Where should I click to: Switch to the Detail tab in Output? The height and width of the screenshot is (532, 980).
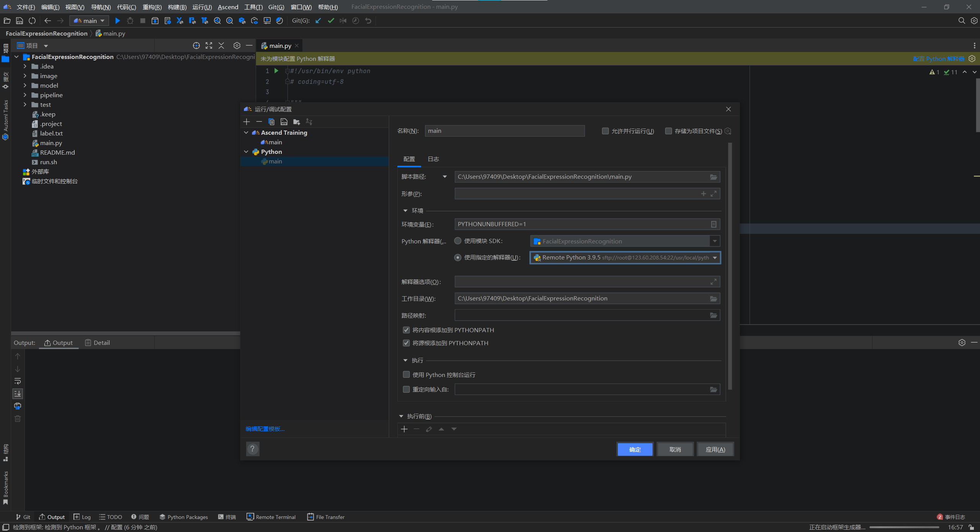pyautogui.click(x=97, y=343)
